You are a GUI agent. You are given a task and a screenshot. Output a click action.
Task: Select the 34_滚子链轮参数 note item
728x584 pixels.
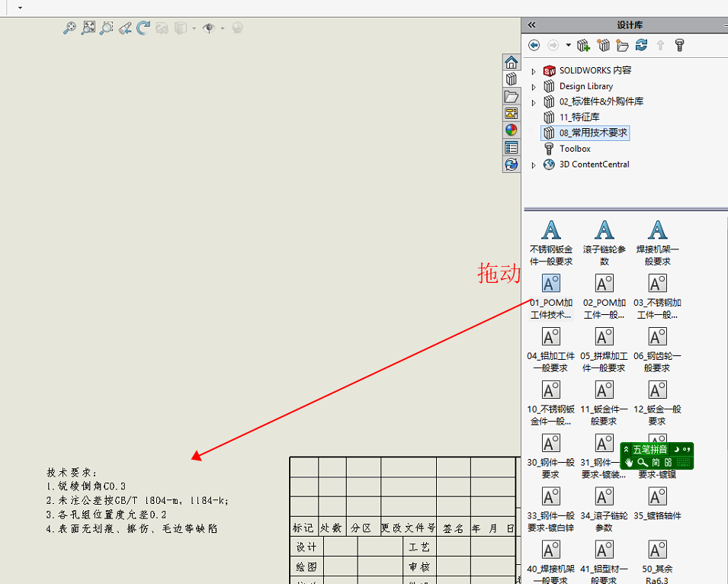point(604,510)
